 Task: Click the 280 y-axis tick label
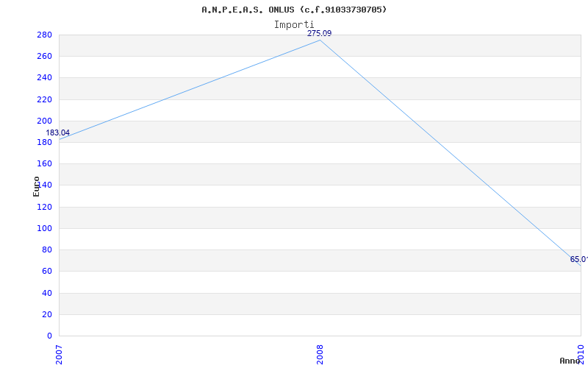pos(44,35)
